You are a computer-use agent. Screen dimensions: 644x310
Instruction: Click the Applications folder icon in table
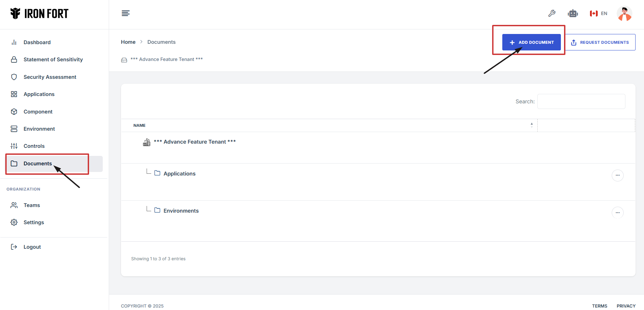[157, 173]
